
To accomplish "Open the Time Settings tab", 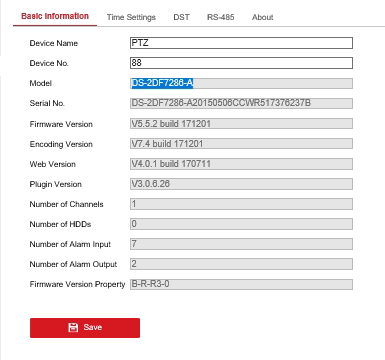I will click(x=131, y=17).
